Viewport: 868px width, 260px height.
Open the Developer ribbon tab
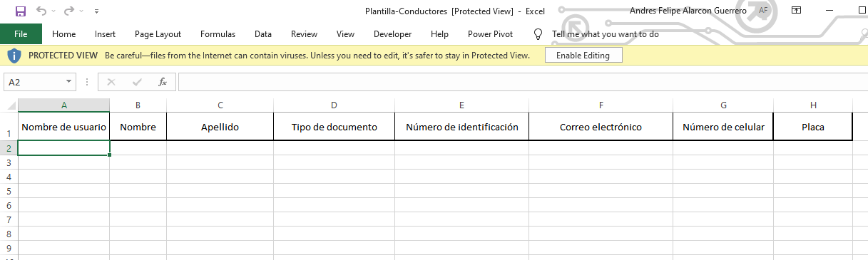[392, 33]
